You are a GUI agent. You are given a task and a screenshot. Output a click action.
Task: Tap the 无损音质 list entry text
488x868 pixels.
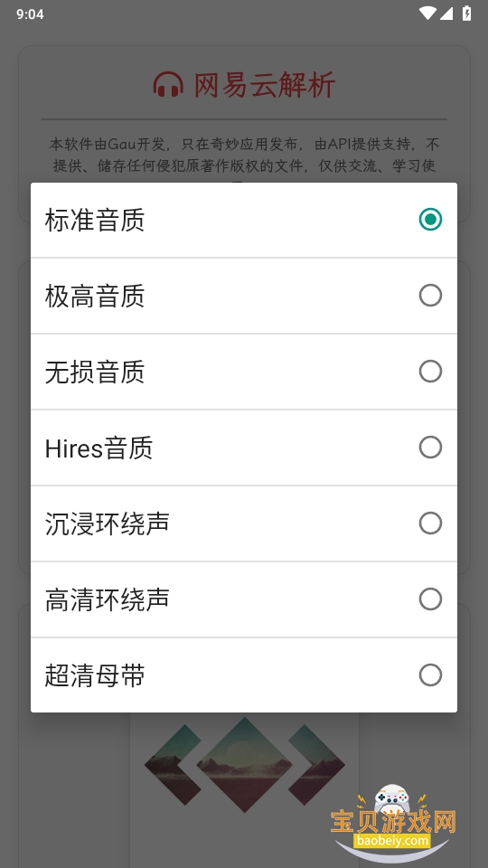pyautogui.click(x=95, y=372)
